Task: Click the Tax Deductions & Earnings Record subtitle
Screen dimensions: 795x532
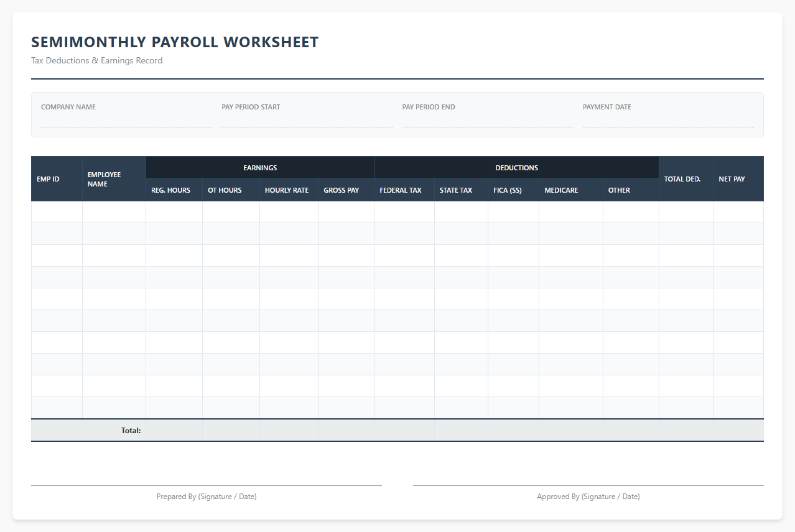Action: tap(97, 60)
